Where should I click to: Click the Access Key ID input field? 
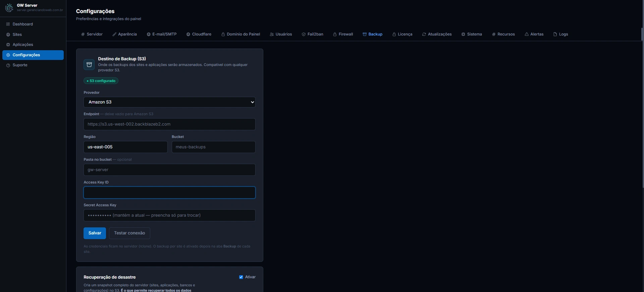169,193
